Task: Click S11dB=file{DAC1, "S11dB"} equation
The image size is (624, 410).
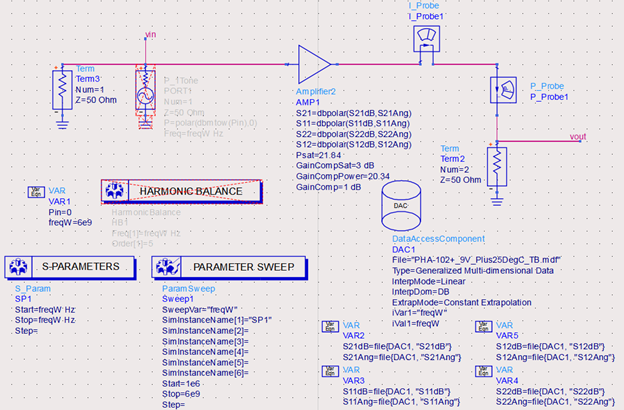Action: [x=396, y=391]
